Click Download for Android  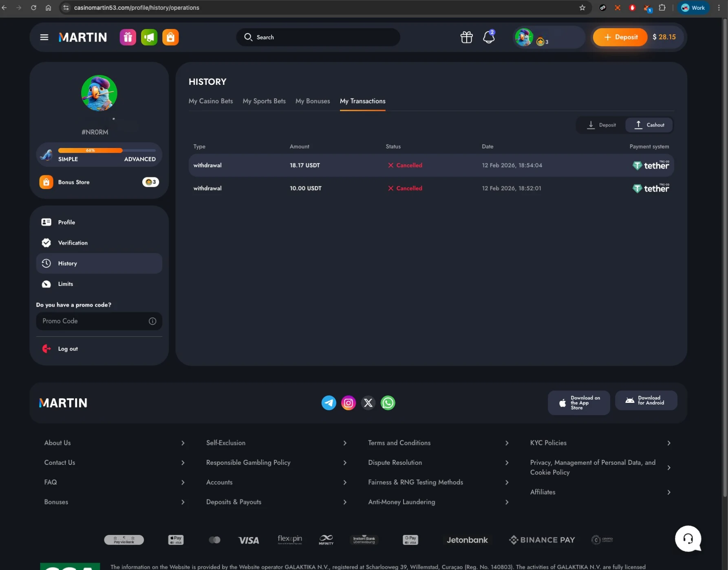coord(646,400)
